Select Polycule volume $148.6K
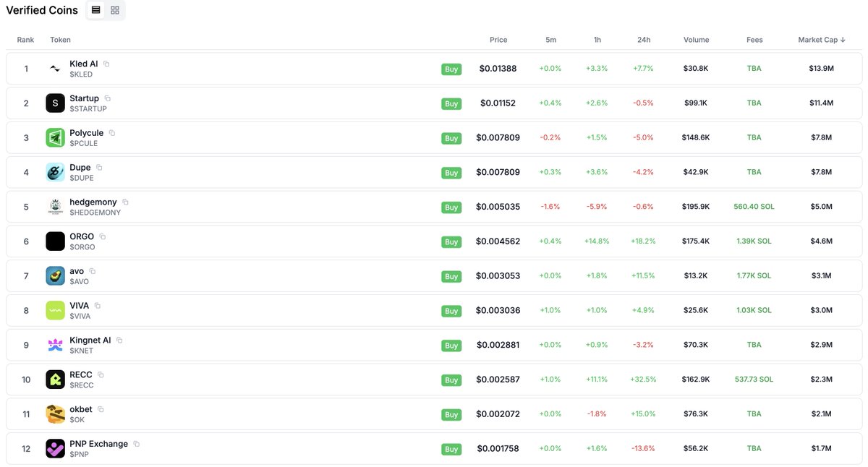This screenshot has height=467, width=868. [x=696, y=137]
